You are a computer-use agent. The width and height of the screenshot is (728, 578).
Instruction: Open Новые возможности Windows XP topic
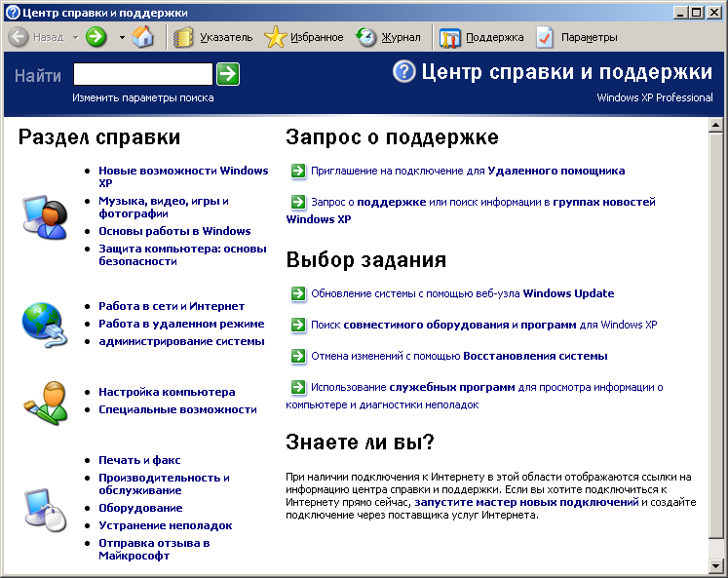(x=183, y=176)
